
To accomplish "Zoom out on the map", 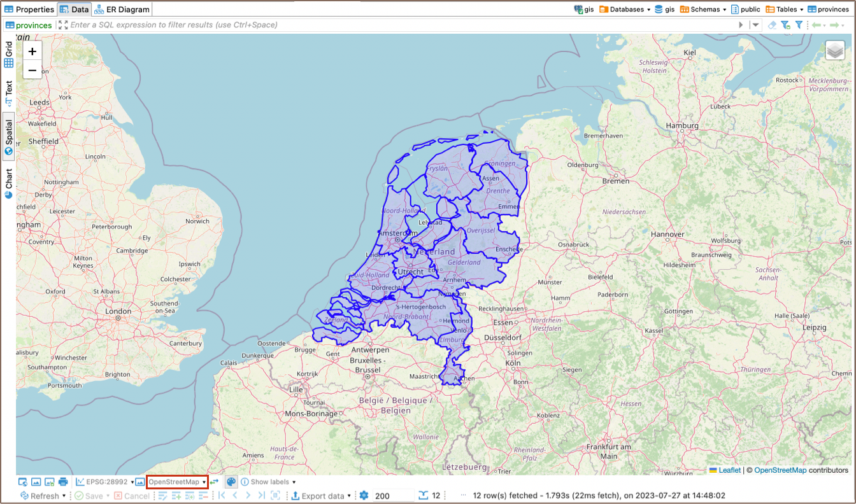I will (32, 70).
